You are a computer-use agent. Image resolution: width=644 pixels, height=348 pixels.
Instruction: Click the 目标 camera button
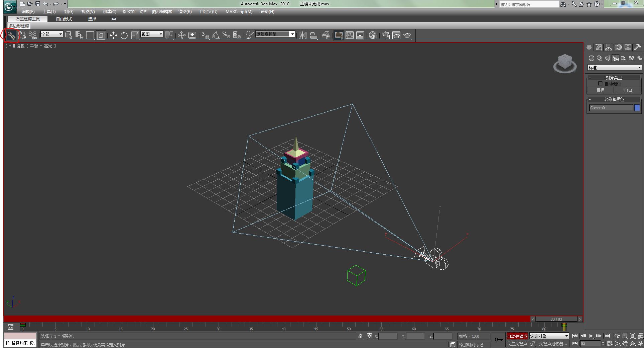click(x=600, y=90)
